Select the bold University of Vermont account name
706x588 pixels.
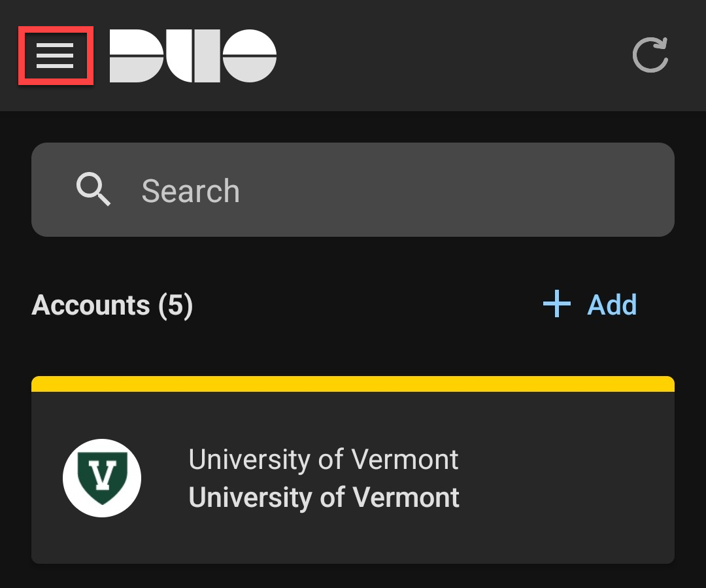[324, 498]
